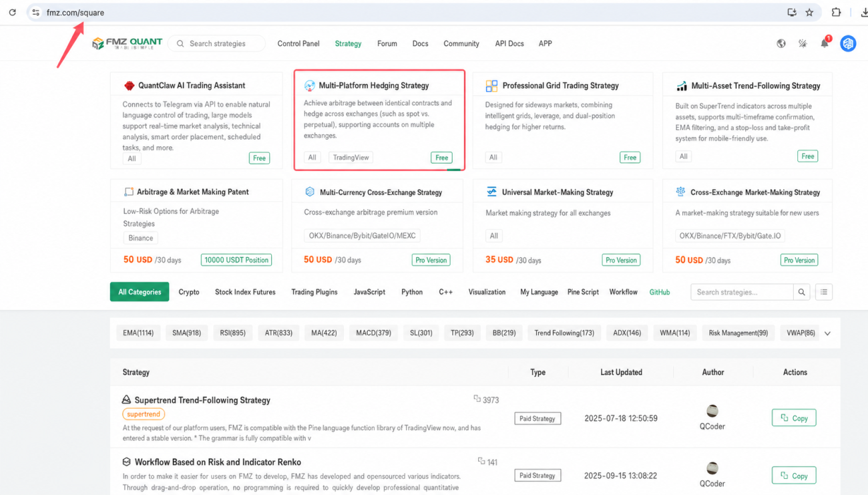The width and height of the screenshot is (868, 495).
Task: Select Crypto category tab
Action: 189,292
